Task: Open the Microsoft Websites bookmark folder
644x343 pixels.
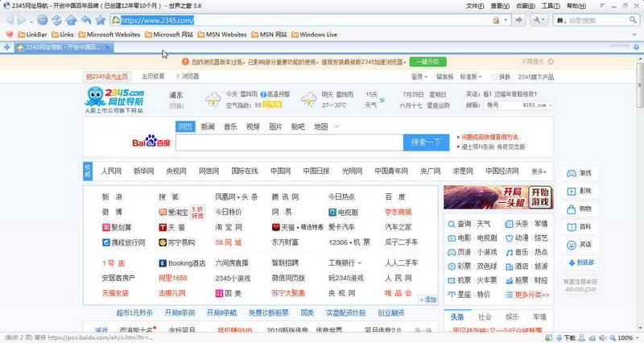Action: pos(109,35)
